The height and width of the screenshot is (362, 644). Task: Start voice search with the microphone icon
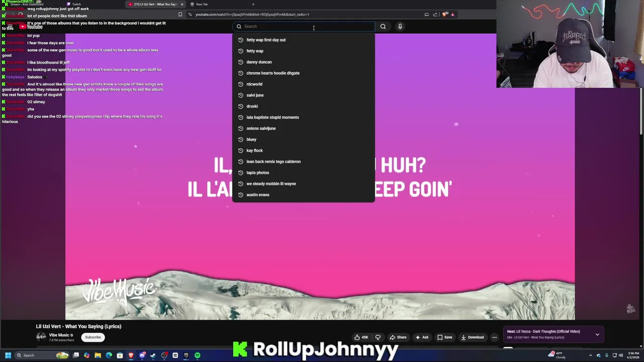(400, 26)
